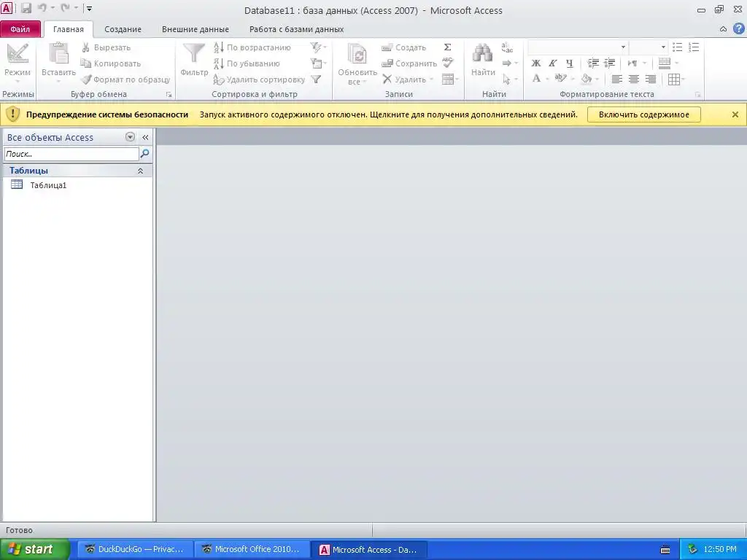Viewport: 747px width, 560px height.
Task: Switch to Внешние данные tab
Action: (x=196, y=29)
